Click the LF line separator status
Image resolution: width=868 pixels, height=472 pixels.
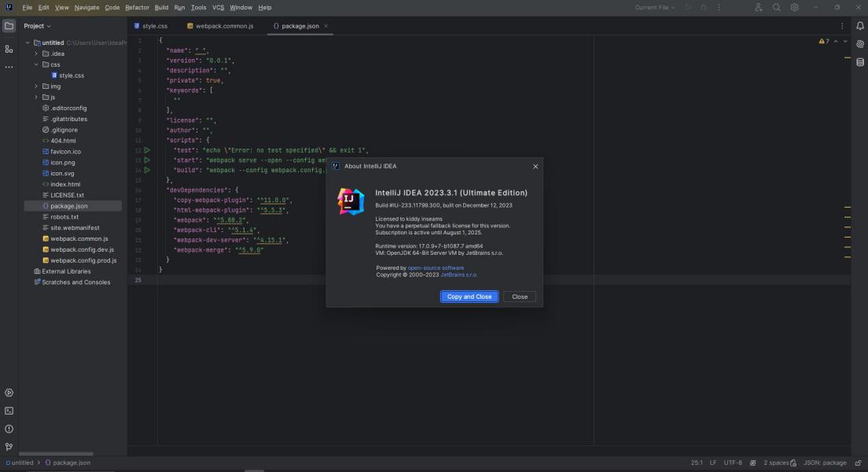pyautogui.click(x=713, y=463)
